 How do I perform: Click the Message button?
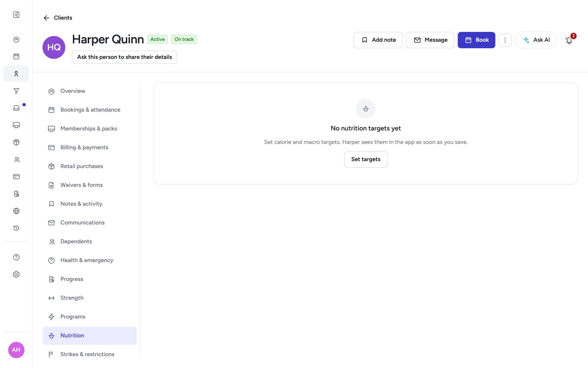point(430,40)
